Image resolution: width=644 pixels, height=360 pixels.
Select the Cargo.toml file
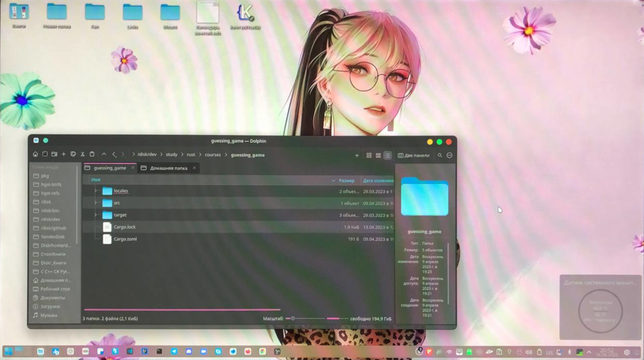pos(125,239)
